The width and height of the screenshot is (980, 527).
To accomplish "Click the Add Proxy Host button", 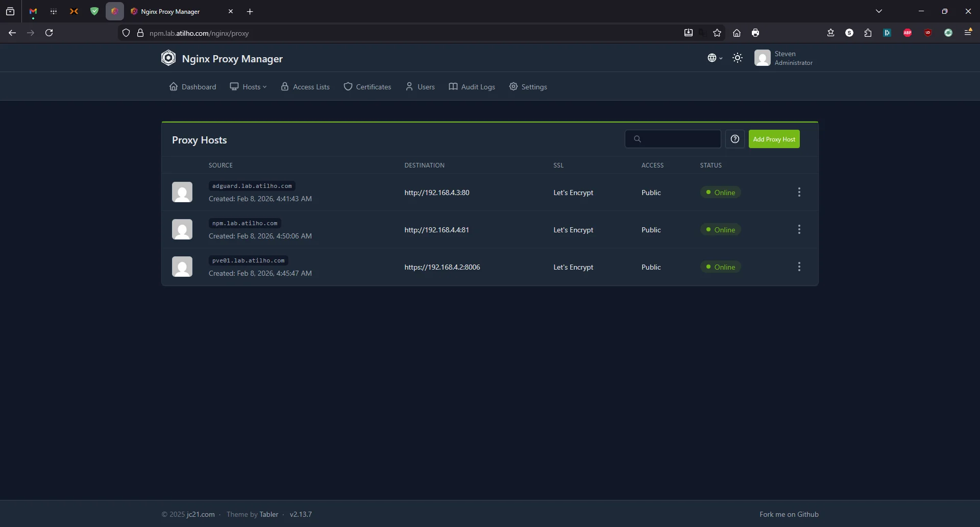I will [x=774, y=139].
